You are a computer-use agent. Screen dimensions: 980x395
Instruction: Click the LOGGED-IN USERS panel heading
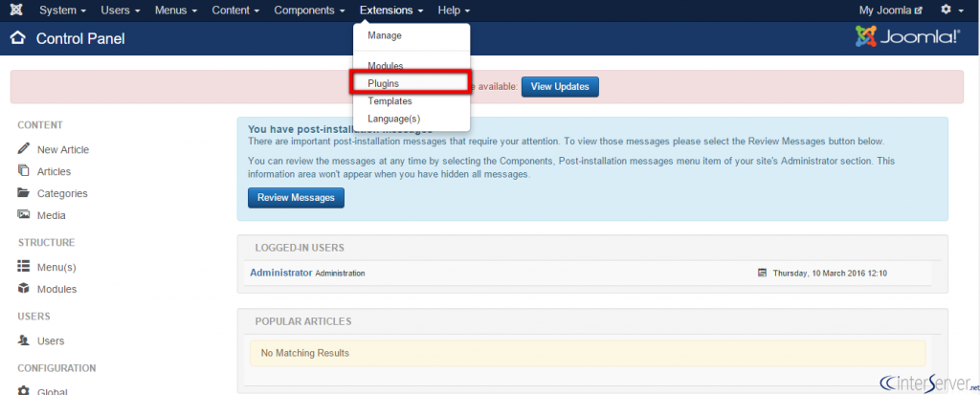[300, 248]
